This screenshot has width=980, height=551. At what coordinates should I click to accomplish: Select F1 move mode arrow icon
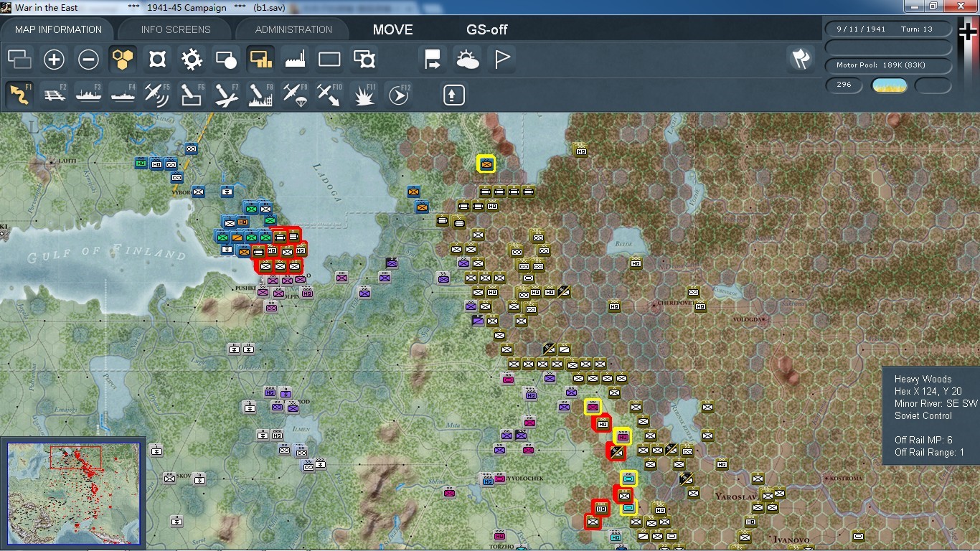click(19, 95)
